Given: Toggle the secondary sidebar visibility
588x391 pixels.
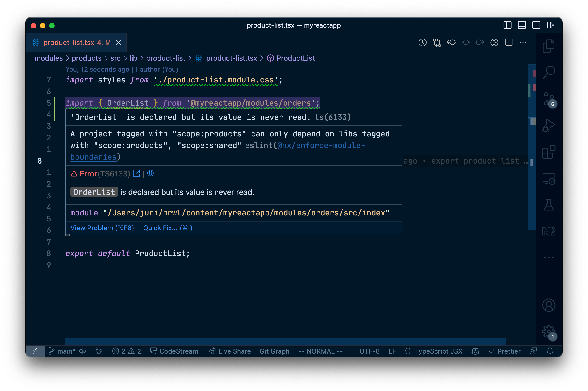Looking at the screenshot, I should pos(536,25).
